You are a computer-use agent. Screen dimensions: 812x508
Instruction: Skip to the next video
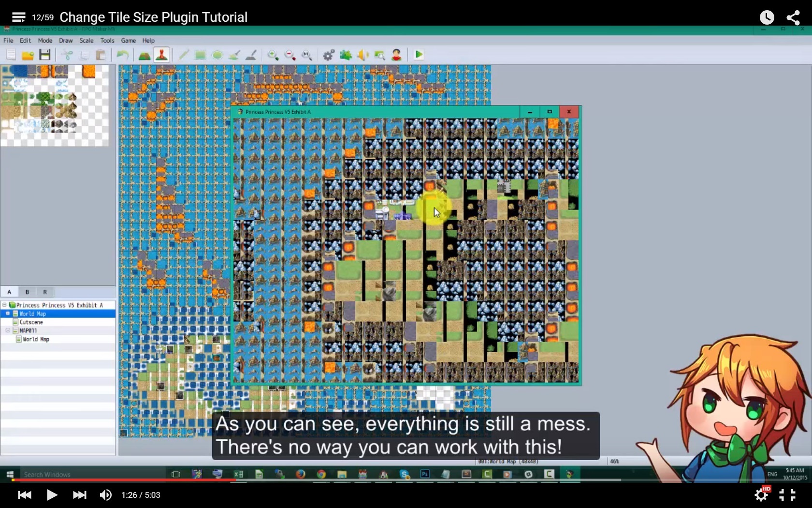tap(79, 495)
